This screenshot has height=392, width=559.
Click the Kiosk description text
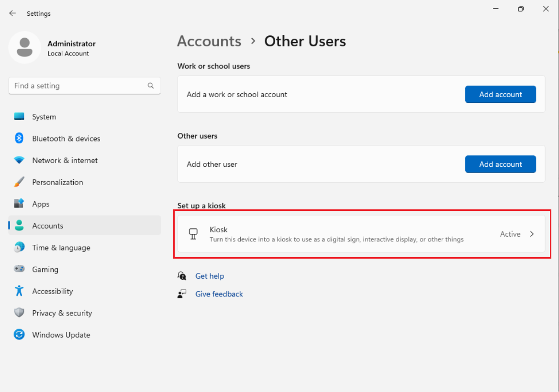(336, 239)
